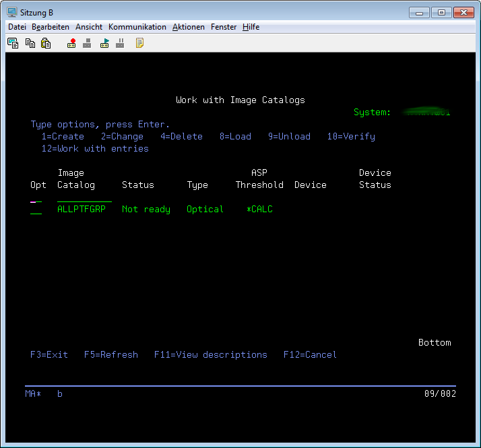Click the stop macro recording icon
The image size is (481, 448).
click(87, 43)
